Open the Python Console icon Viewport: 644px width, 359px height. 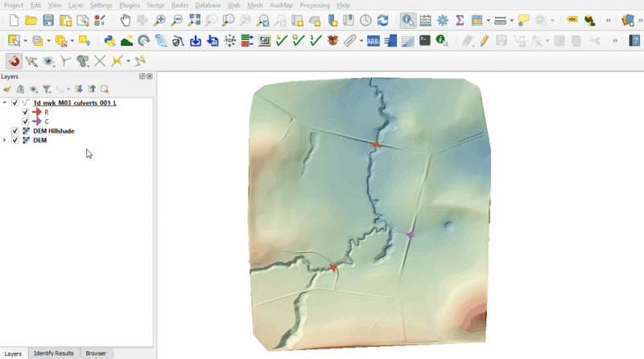pyautogui.click(x=109, y=40)
